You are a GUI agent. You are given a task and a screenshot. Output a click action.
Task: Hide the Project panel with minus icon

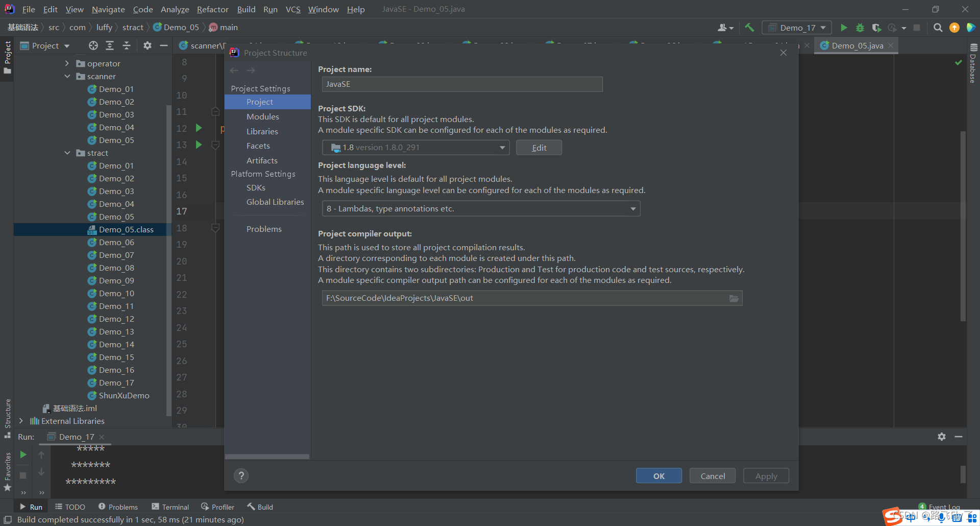pyautogui.click(x=164, y=45)
